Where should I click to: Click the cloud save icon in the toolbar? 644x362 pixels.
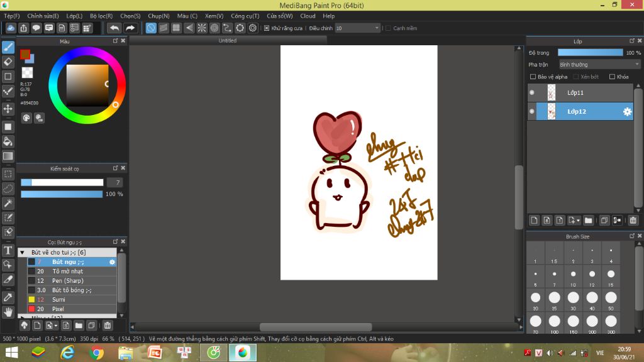tap(11, 28)
